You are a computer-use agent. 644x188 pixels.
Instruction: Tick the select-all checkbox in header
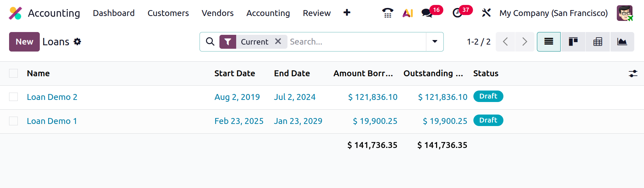tap(14, 73)
